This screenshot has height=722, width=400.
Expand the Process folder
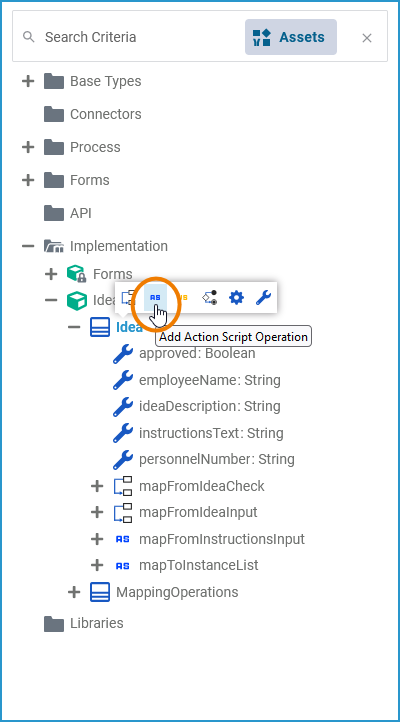click(x=28, y=147)
